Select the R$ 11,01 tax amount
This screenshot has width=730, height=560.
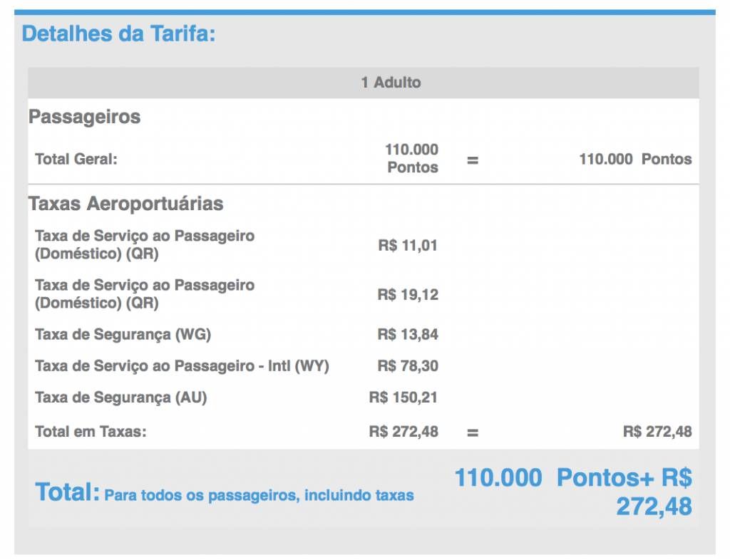click(408, 245)
